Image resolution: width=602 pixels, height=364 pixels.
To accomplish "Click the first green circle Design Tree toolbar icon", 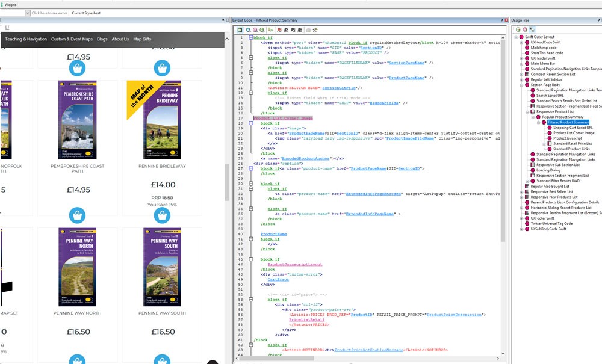I will coord(518,29).
